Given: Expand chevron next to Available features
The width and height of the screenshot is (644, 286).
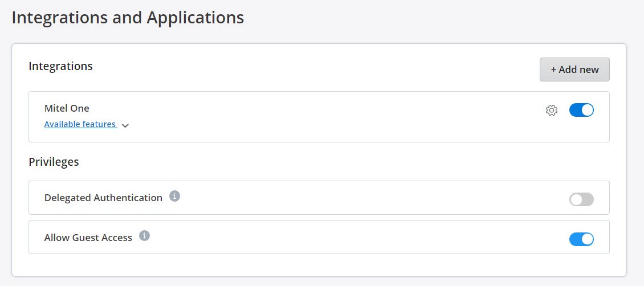Looking at the screenshot, I should (x=125, y=125).
